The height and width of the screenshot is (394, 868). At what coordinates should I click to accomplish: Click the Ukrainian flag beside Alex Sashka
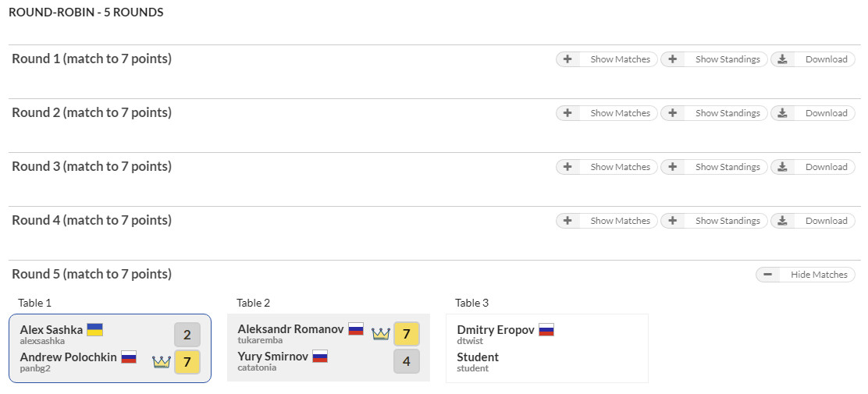click(94, 330)
